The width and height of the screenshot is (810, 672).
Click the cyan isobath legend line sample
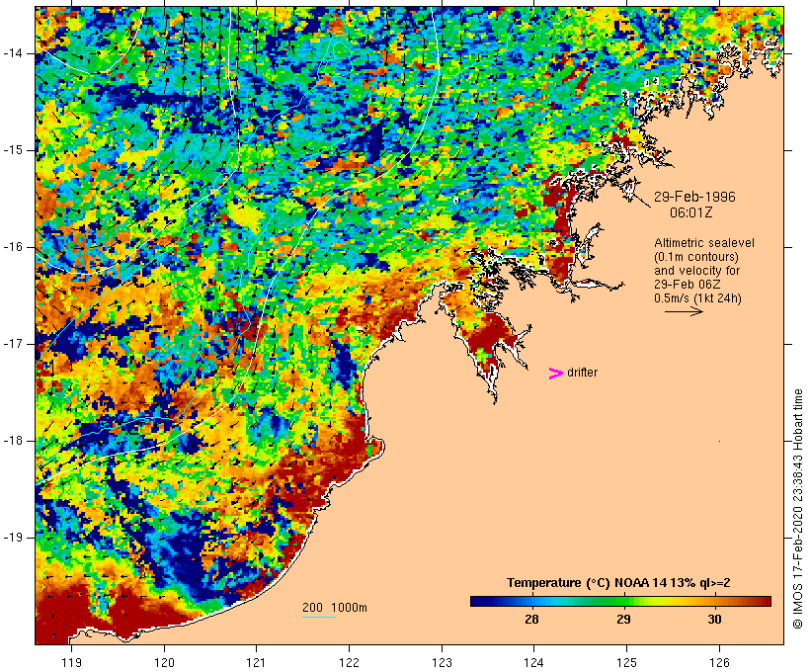(319, 617)
